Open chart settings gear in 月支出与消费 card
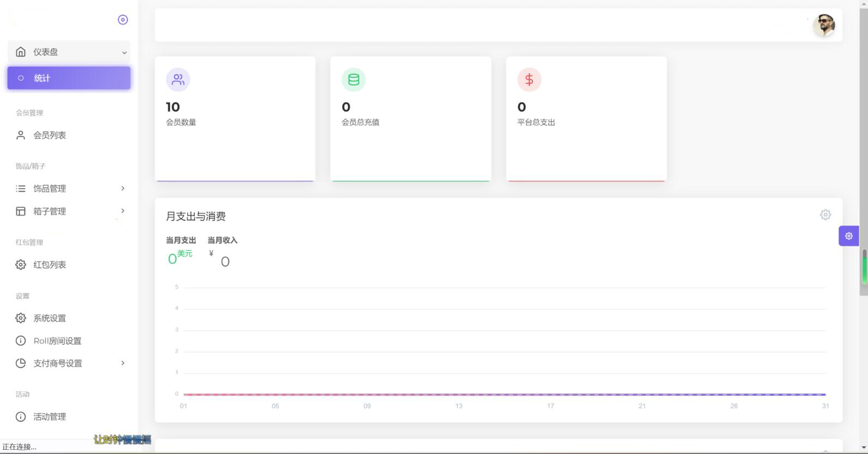 [x=825, y=215]
